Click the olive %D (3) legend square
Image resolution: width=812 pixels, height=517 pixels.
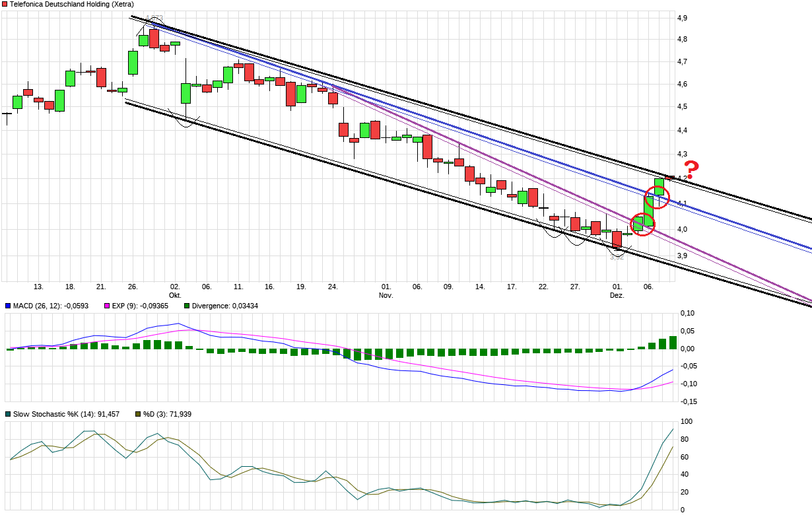point(137,413)
